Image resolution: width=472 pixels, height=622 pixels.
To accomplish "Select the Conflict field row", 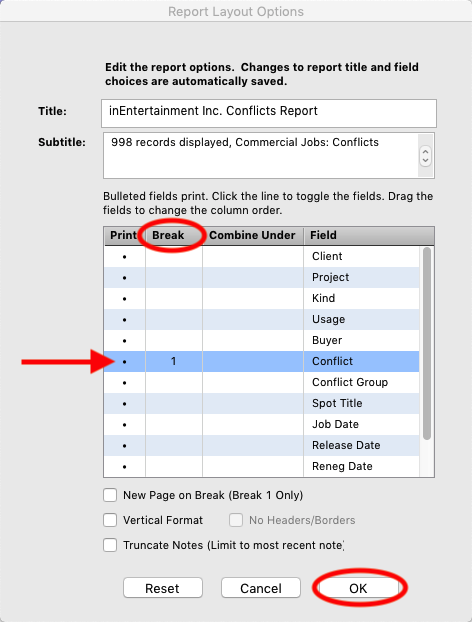I will [262, 361].
